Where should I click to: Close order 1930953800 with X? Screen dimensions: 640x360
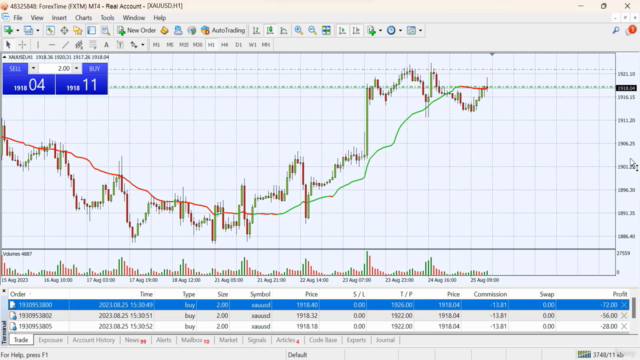point(624,305)
